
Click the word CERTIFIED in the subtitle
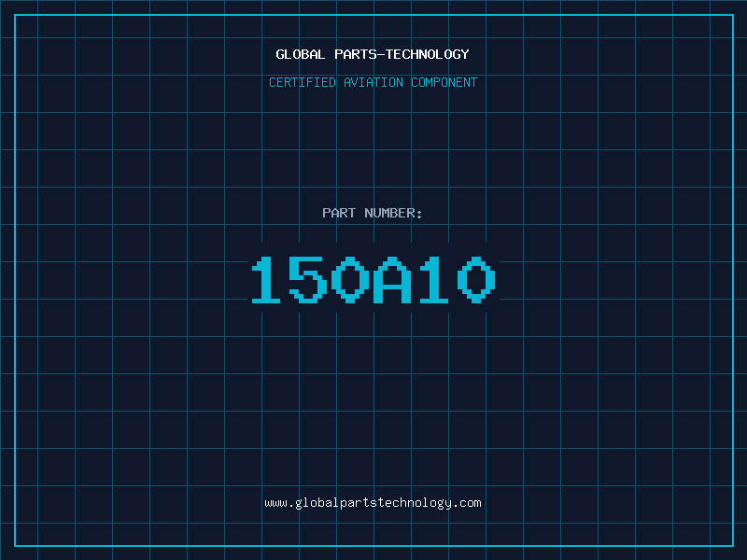point(303,82)
